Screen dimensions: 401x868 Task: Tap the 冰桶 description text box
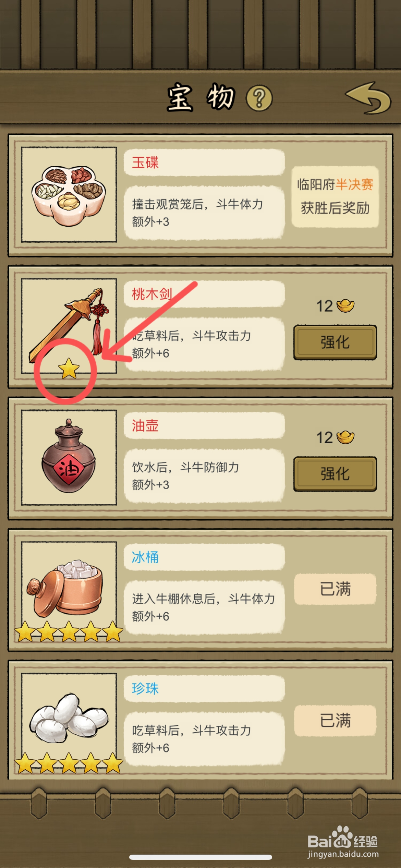204,607
